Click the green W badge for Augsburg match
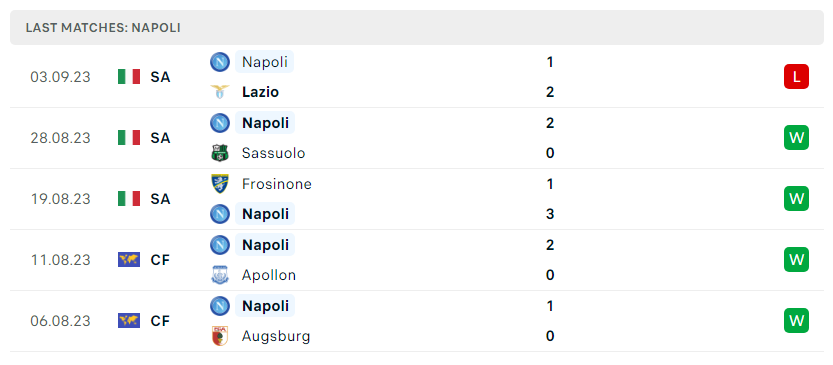Screen dimensions: 833x365 click(796, 321)
